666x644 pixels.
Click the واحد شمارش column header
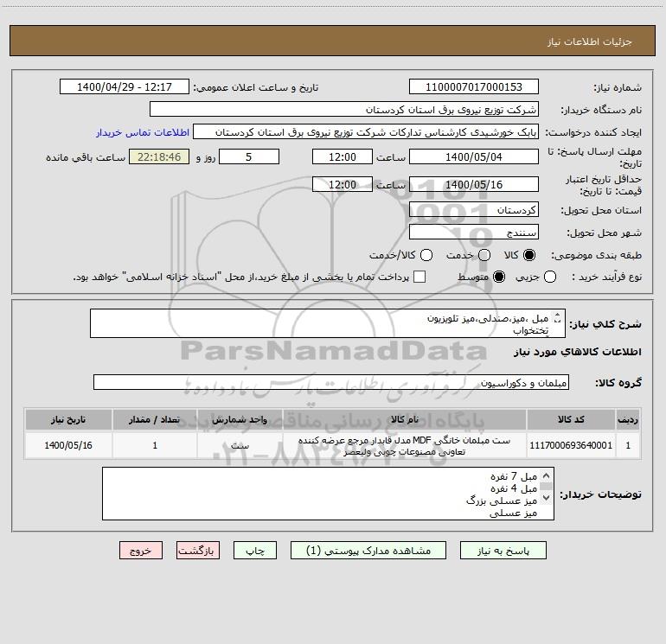(240, 419)
